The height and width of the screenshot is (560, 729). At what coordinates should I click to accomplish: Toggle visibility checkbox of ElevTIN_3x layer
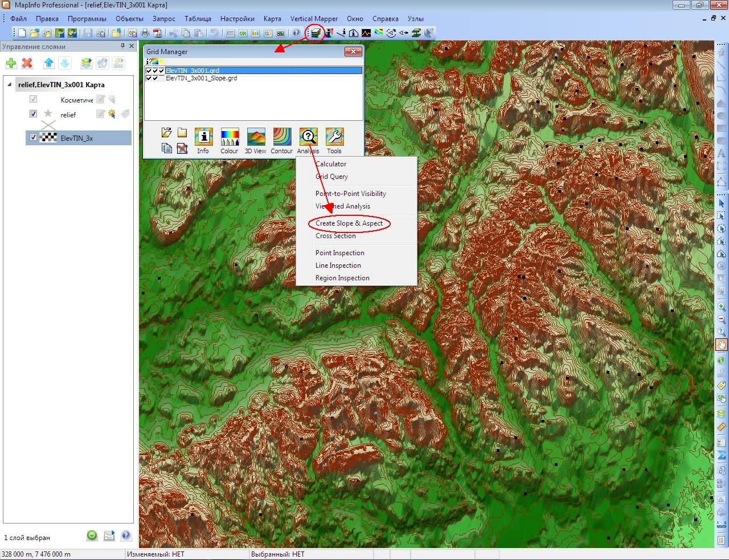point(33,137)
